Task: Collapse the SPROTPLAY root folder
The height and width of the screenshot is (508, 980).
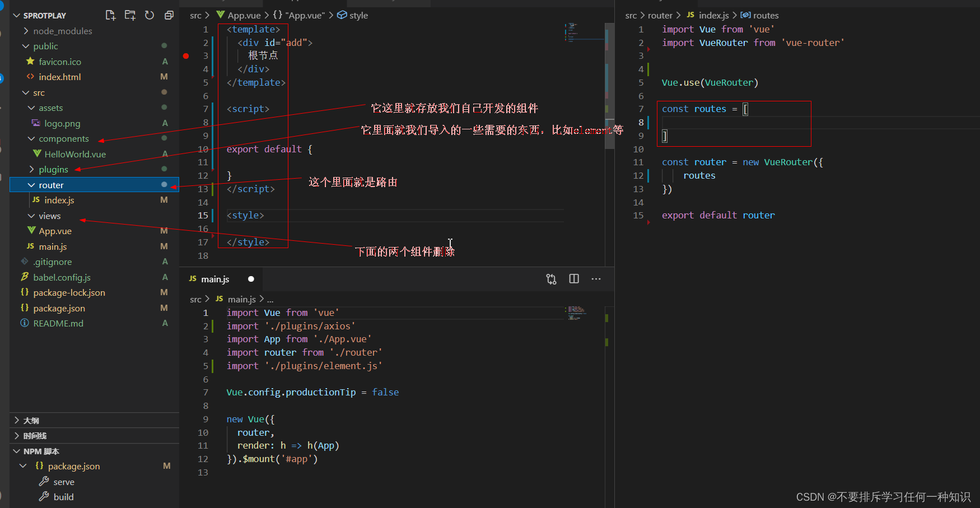Action: [x=17, y=16]
